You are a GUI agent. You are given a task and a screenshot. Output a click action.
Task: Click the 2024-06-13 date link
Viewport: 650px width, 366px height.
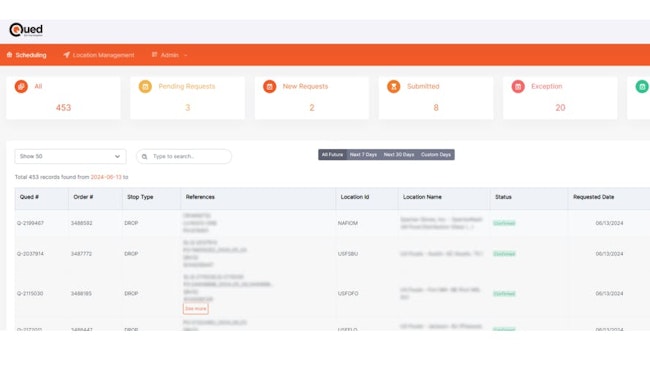click(x=106, y=177)
